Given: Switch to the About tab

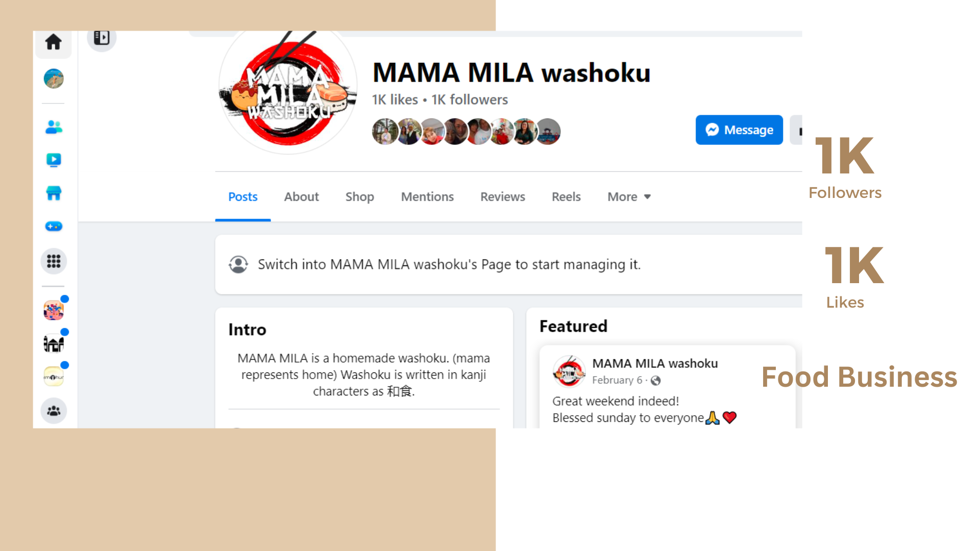Looking at the screenshot, I should click(x=301, y=196).
